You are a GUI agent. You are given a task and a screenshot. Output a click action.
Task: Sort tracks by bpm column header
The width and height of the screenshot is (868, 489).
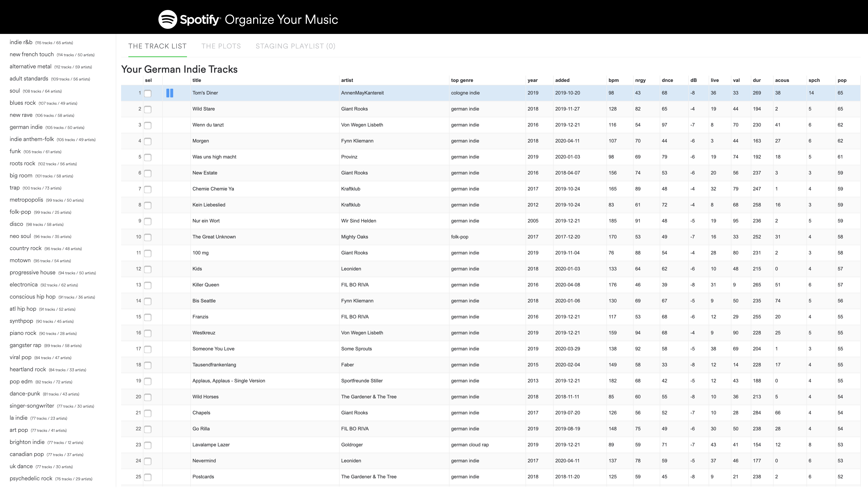[613, 80]
